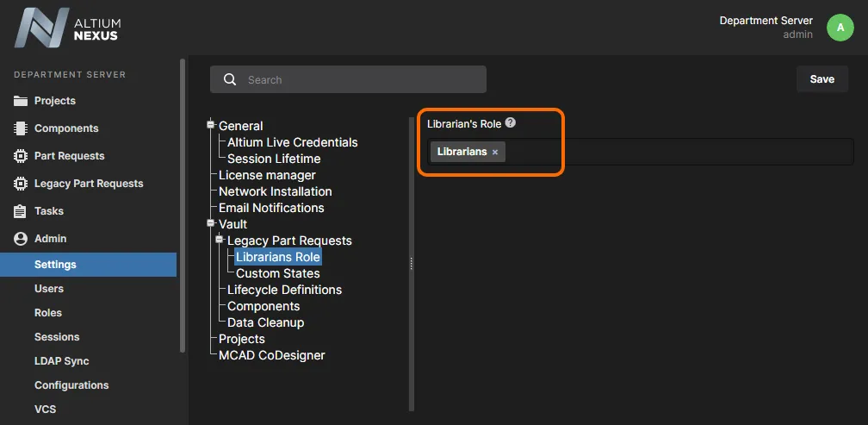Click the Tasks clipboard icon
Image resolution: width=868 pixels, height=425 pixels.
point(21,211)
